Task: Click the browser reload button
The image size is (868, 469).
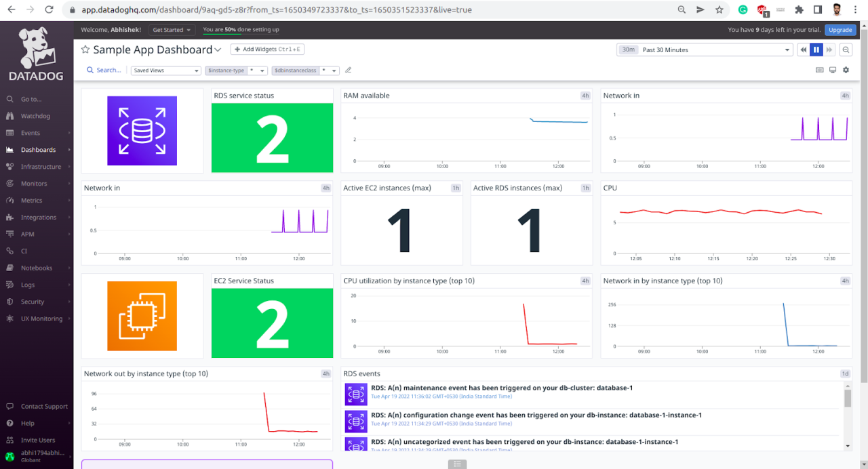Action: click(49, 10)
